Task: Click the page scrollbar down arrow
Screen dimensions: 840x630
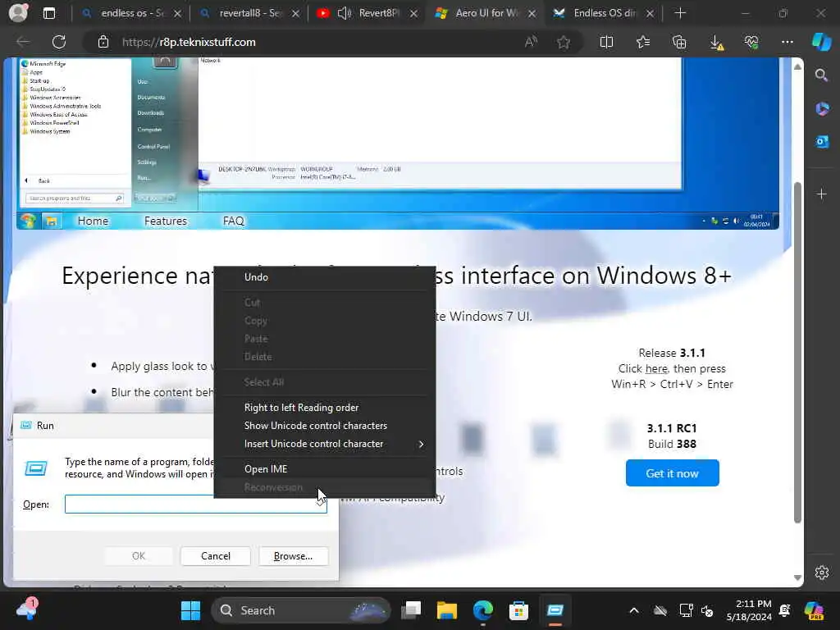Action: coord(797,577)
